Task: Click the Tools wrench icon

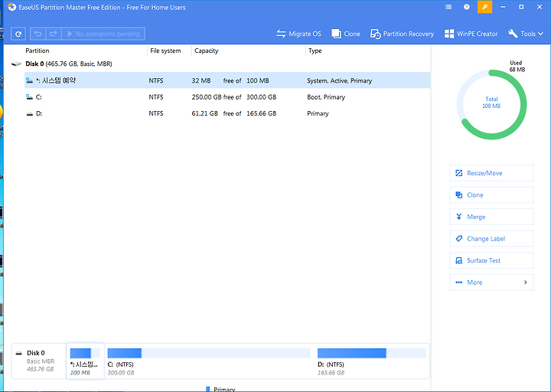Action: tap(513, 34)
